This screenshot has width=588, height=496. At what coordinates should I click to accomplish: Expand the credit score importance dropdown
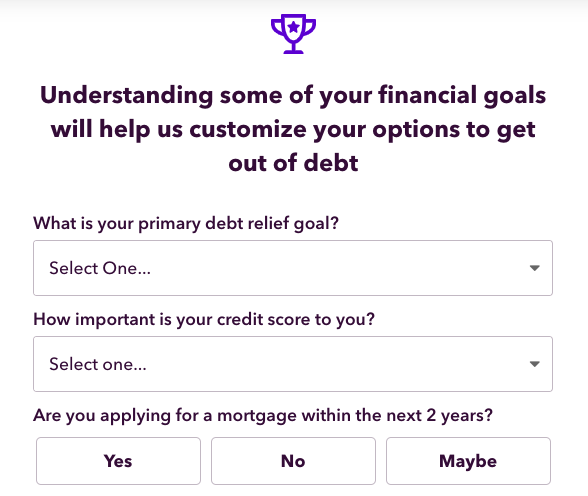(x=293, y=364)
